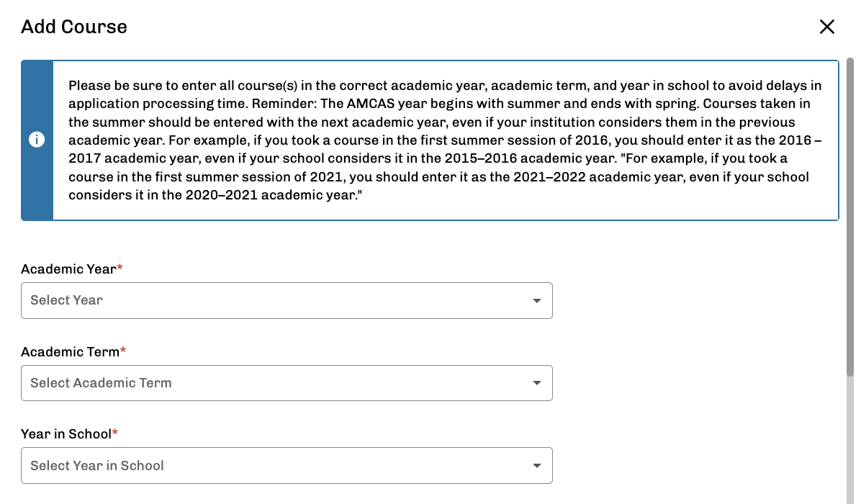The height and width of the screenshot is (504, 861).
Task: Open the Academic Year dropdown
Action: (x=287, y=300)
